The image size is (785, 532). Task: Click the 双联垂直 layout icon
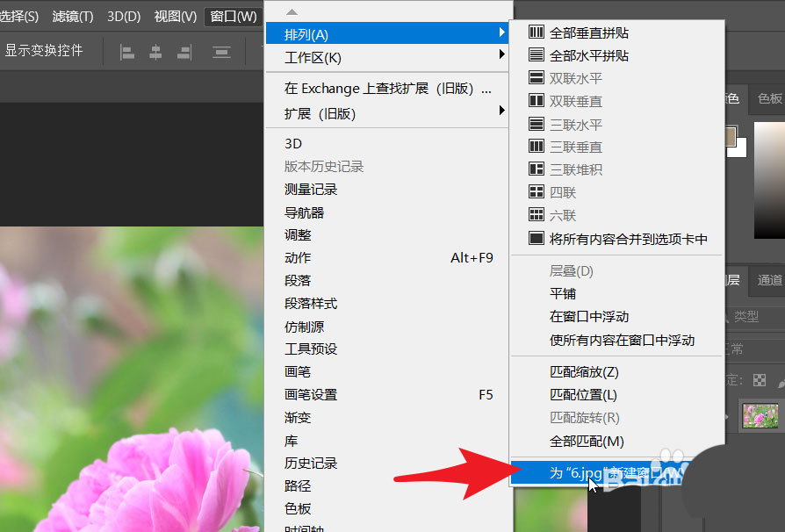[x=537, y=101]
